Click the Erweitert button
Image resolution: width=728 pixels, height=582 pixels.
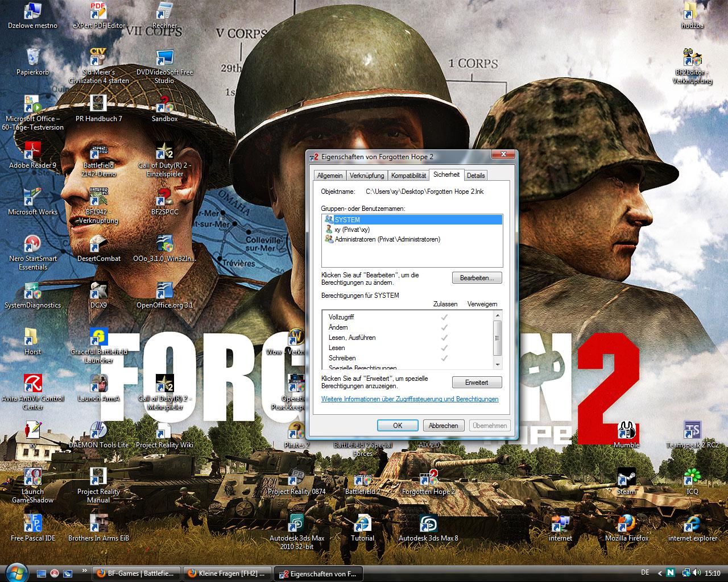(x=477, y=383)
